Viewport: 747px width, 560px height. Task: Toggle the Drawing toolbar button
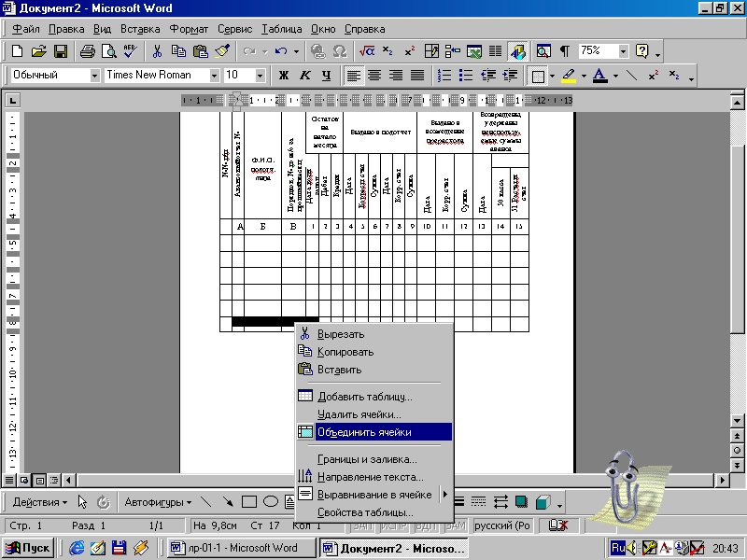point(518,51)
